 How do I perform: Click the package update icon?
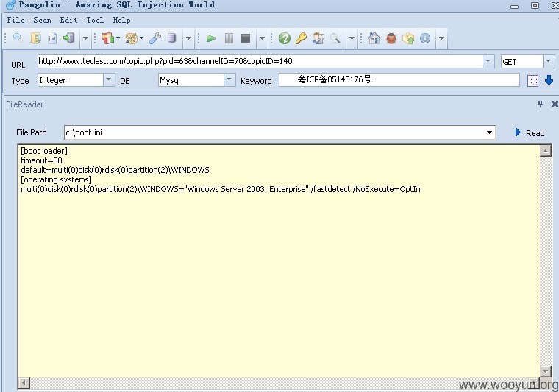(408, 38)
